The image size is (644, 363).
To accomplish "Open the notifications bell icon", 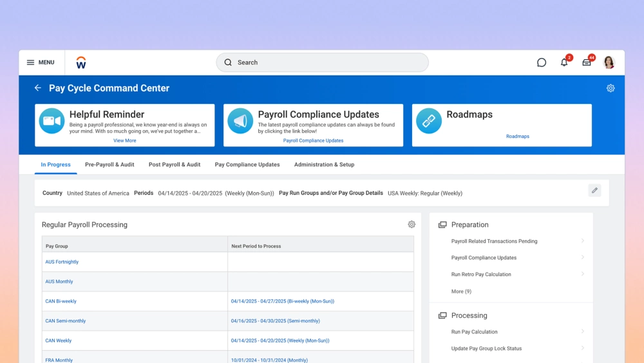I will tap(564, 63).
